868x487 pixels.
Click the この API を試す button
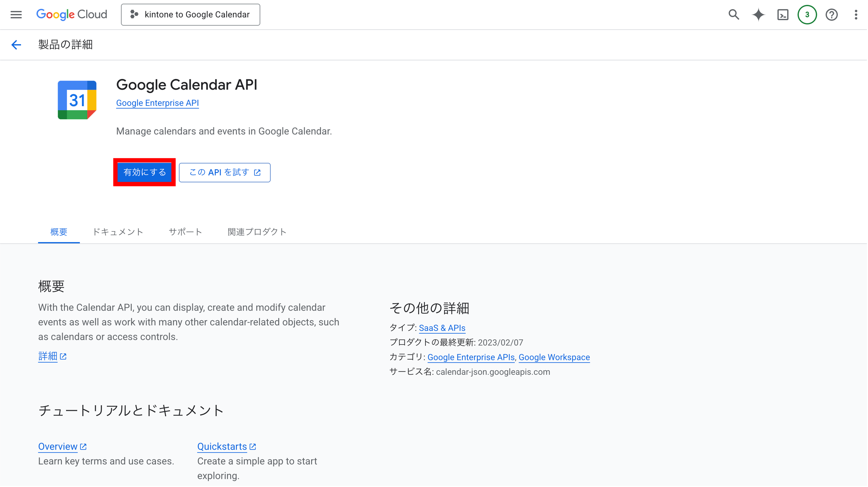pos(225,172)
